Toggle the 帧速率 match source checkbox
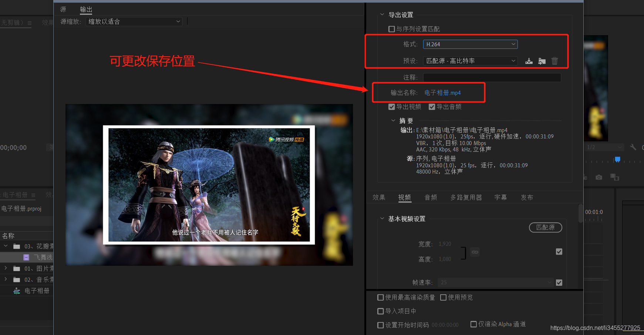 point(559,282)
